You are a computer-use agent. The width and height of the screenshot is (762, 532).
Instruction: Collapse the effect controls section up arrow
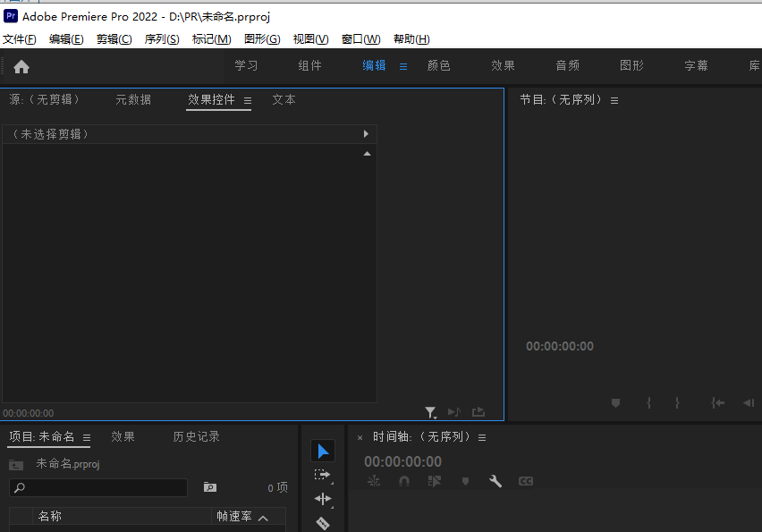coord(368,154)
